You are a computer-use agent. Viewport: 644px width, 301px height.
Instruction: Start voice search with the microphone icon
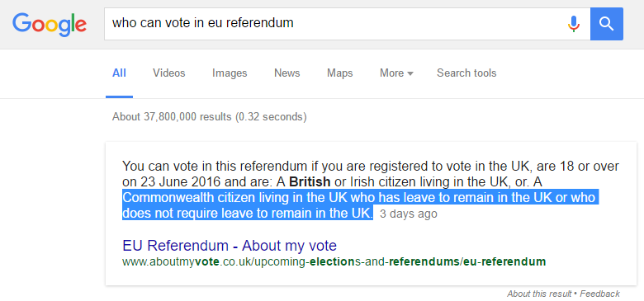(x=573, y=24)
